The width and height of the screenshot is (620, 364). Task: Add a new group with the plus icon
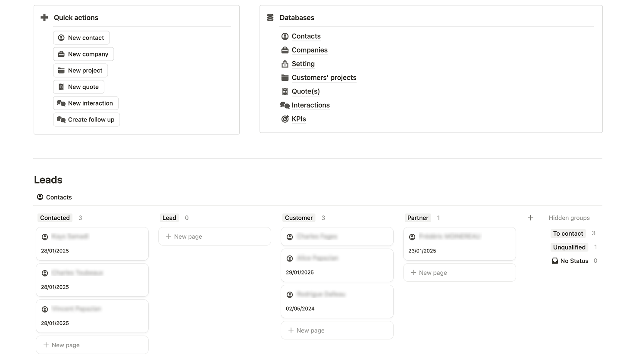(x=530, y=218)
